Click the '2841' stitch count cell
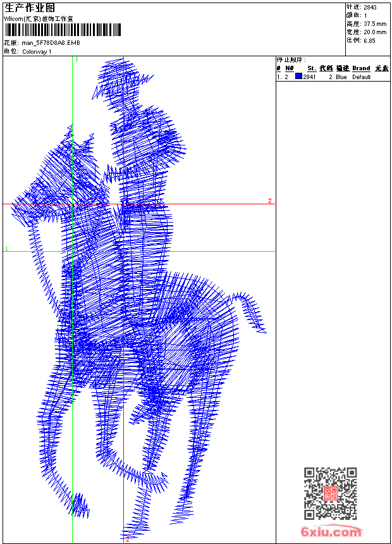Image resolution: width=392 pixels, height=544 pixels. (x=309, y=77)
